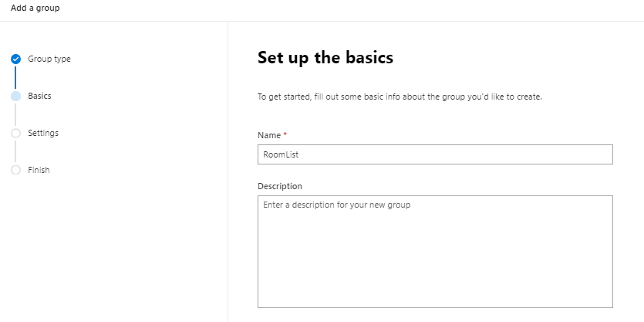Click the Name field label

(269, 135)
